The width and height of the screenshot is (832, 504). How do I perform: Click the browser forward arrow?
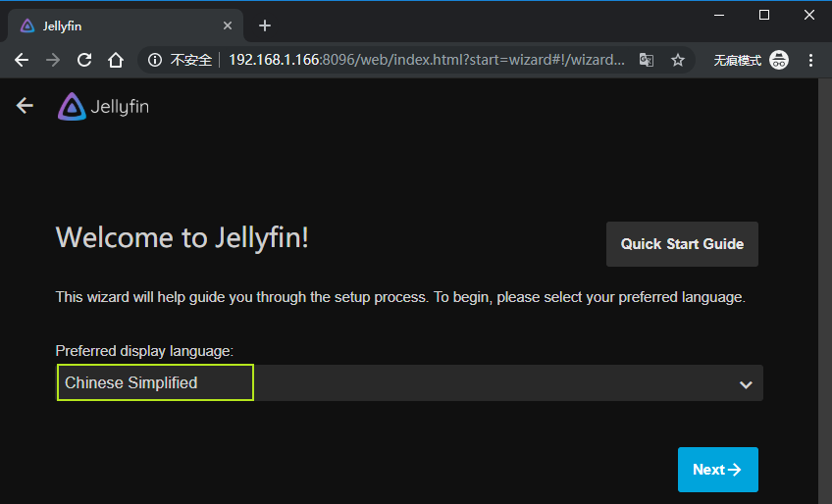tap(53, 60)
